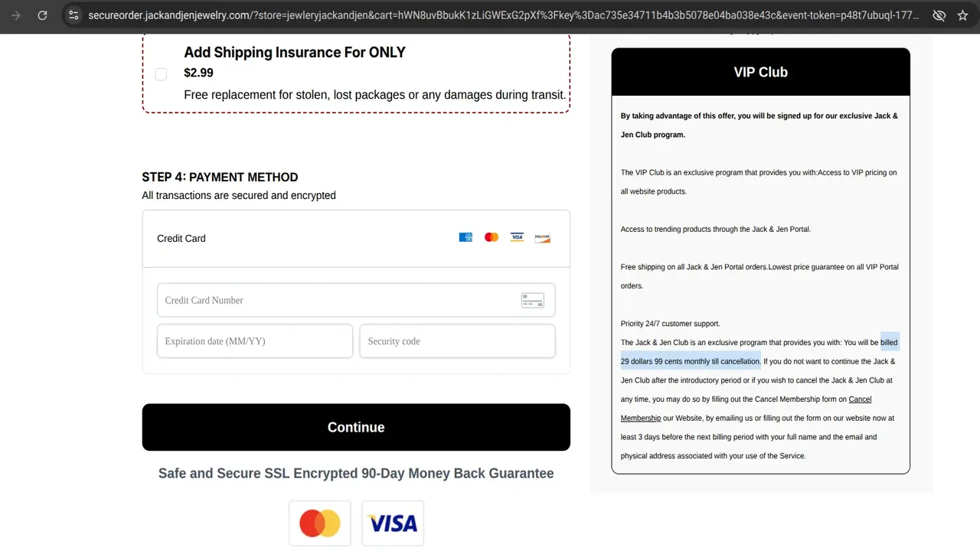Bookmark this page with the star icon
Image resolution: width=980 pixels, height=551 pixels.
962,15
